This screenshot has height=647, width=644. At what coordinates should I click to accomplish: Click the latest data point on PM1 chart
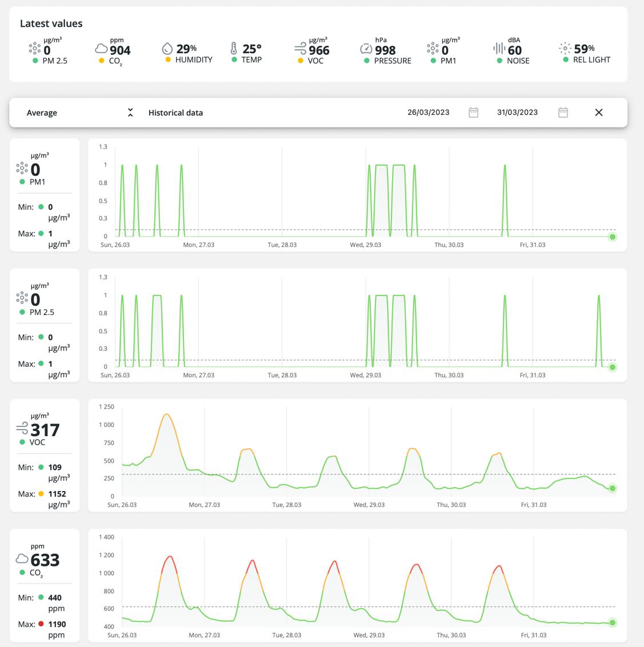tap(613, 237)
